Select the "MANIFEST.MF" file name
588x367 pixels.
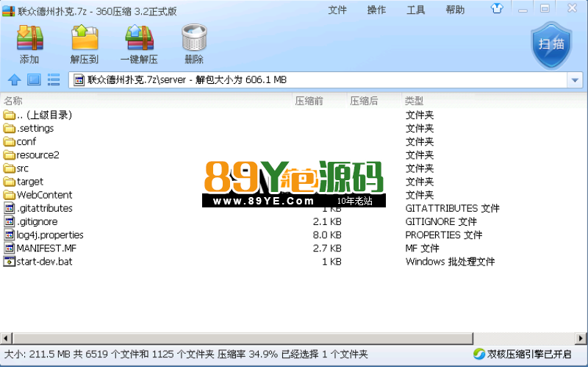[x=46, y=249]
